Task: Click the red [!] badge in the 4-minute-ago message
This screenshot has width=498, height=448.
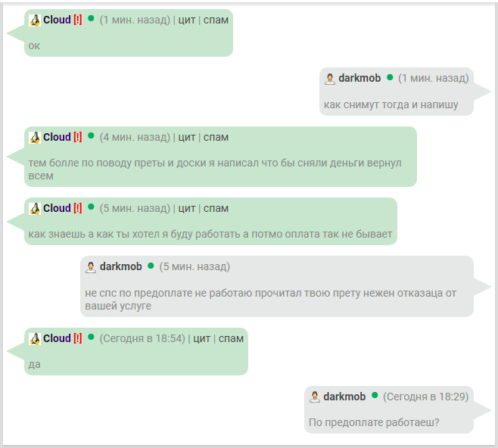Action: (77, 137)
